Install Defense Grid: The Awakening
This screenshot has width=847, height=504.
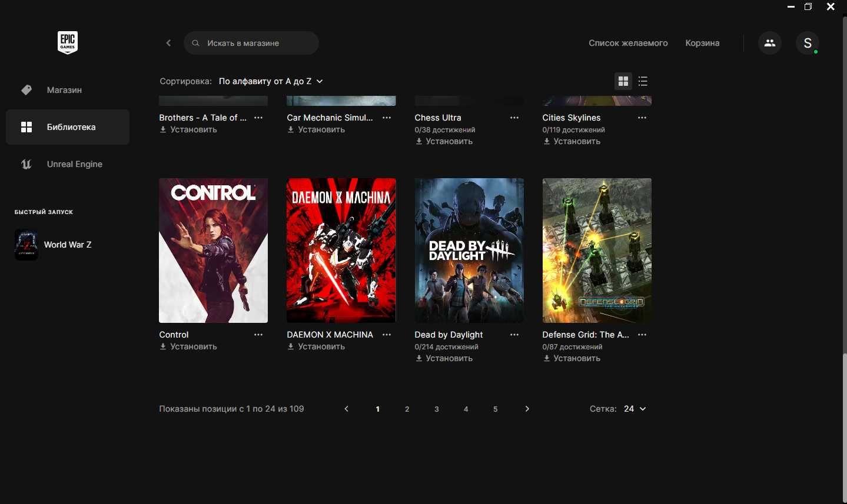click(x=572, y=358)
